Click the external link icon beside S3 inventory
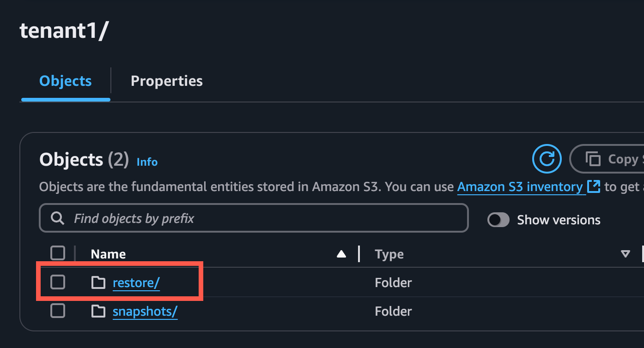The width and height of the screenshot is (644, 348). tap(594, 186)
